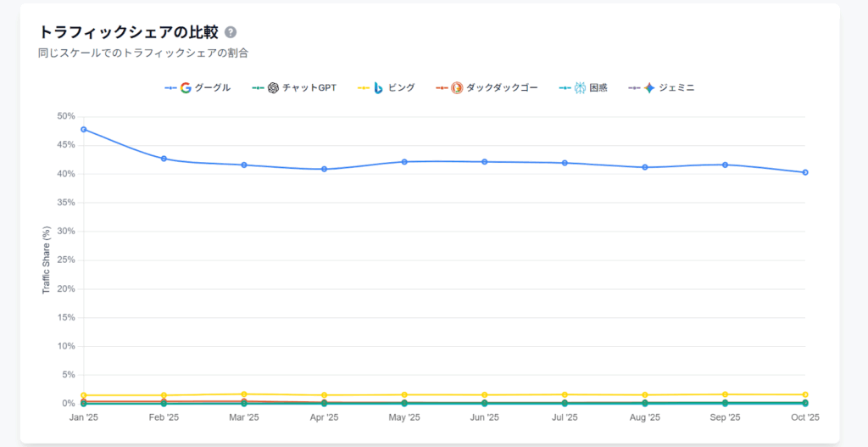Click the blue line marker before the Google logo
The width and height of the screenshot is (868, 447).
click(x=170, y=88)
